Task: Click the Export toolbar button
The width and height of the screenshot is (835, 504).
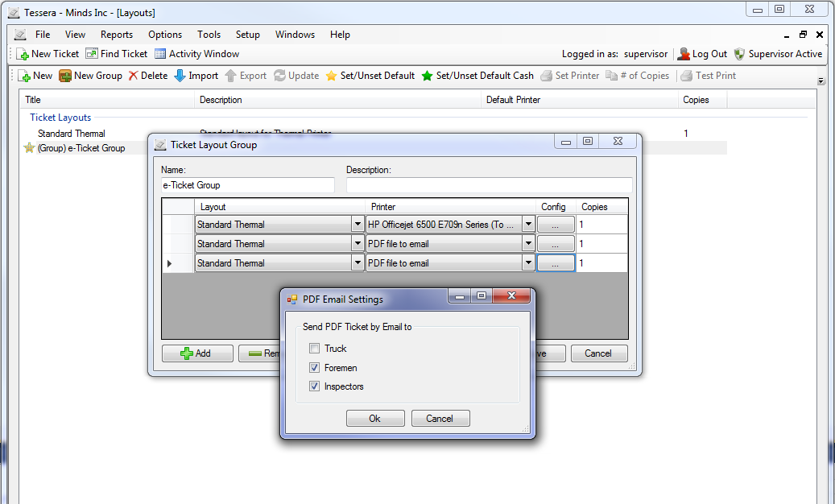Action: tap(246, 76)
